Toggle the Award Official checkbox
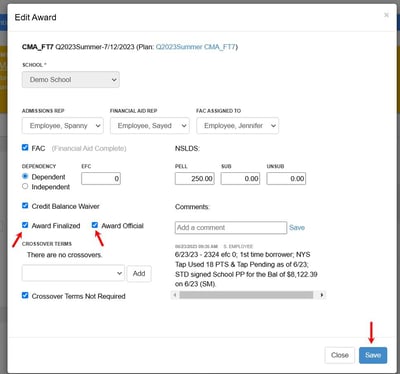400x374 pixels. point(95,225)
